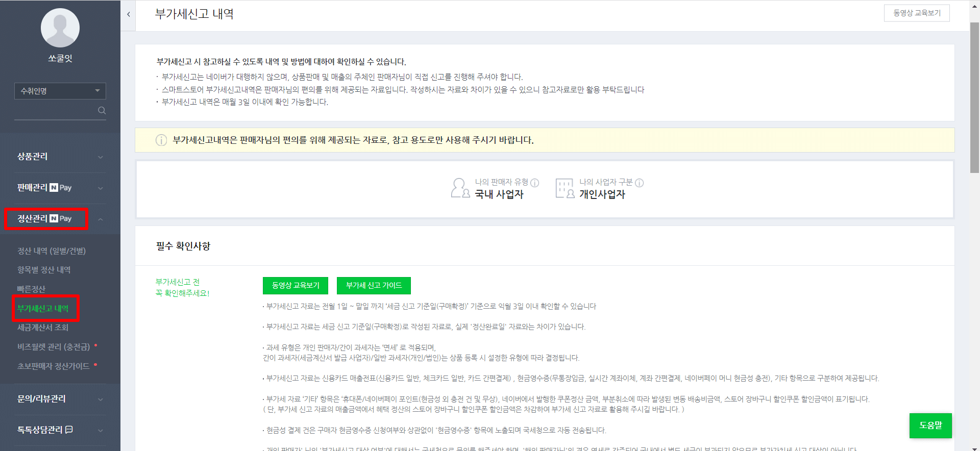The height and width of the screenshot is (451, 980).
Task: Click the sidebar search input field
Action: [55, 110]
